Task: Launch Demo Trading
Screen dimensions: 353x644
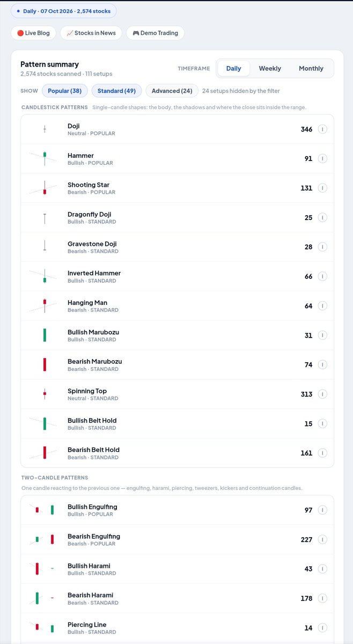Action: coord(156,33)
